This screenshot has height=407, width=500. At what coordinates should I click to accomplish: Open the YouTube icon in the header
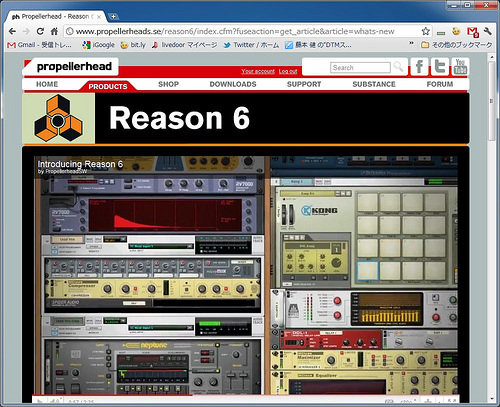[460, 67]
